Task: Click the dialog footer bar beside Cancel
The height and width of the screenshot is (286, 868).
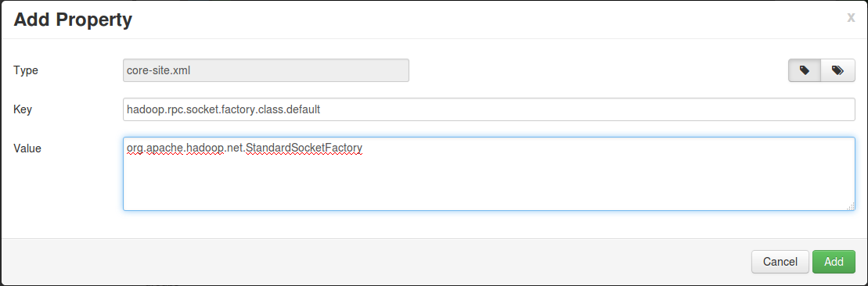Action: (376, 262)
